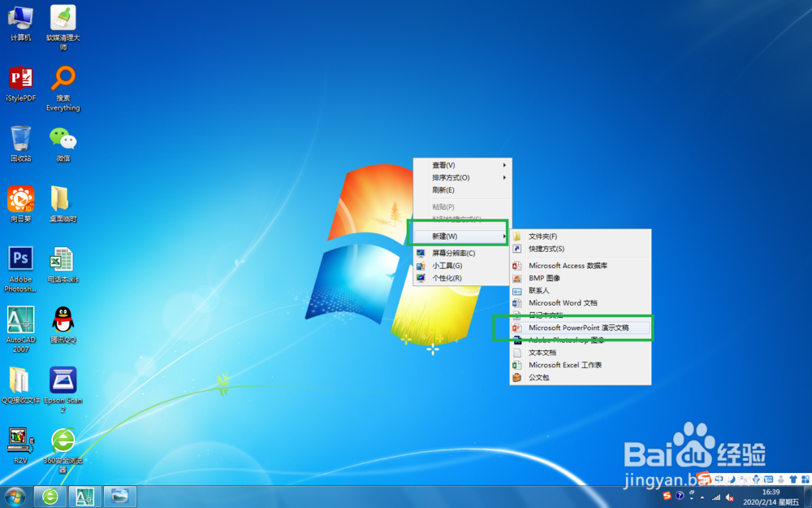Click the blue help question-mark tray icon
The image size is (812, 508).
coord(680,496)
